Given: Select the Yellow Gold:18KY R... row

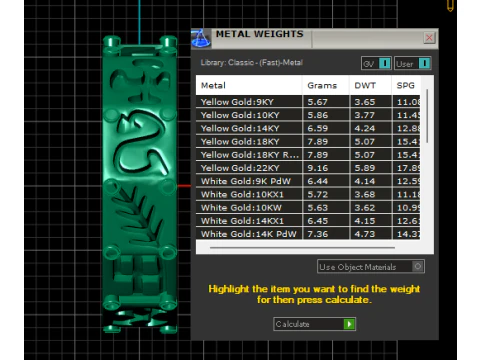Looking at the screenshot, I should 308,155.
